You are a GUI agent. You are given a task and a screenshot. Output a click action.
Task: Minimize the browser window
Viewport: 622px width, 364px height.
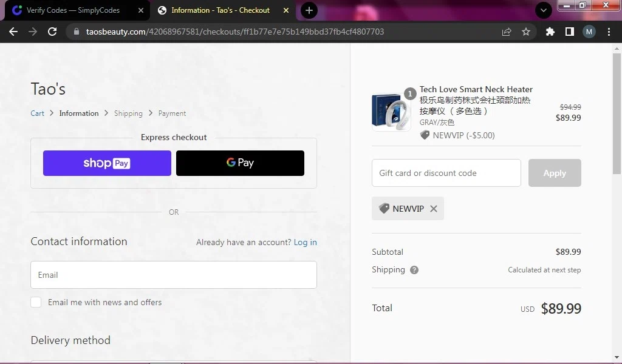click(x=567, y=5)
